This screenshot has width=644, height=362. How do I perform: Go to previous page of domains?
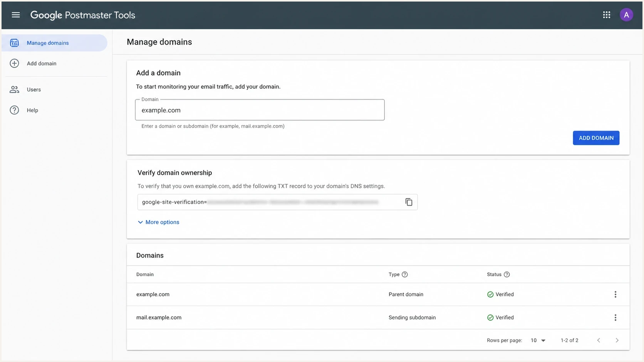coord(599,340)
